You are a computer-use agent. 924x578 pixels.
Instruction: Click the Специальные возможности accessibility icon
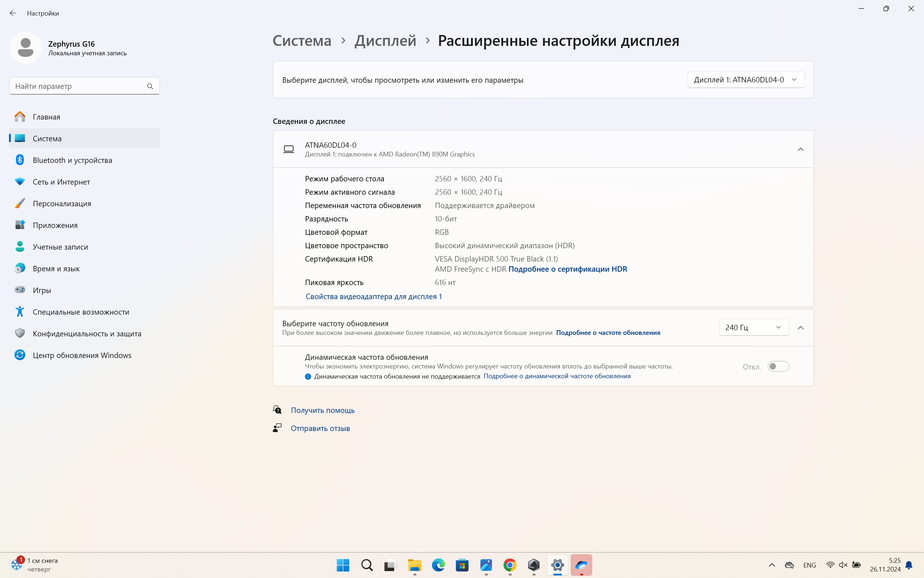(20, 311)
